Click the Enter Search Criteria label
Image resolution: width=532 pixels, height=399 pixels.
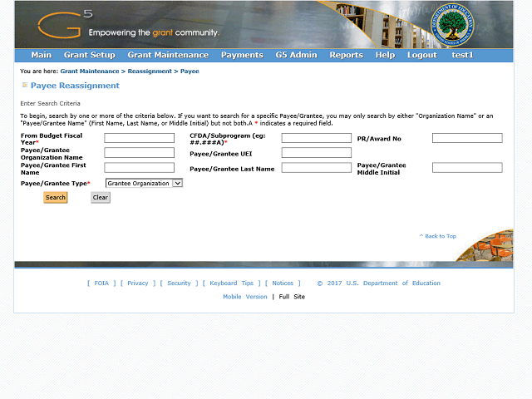50,103
